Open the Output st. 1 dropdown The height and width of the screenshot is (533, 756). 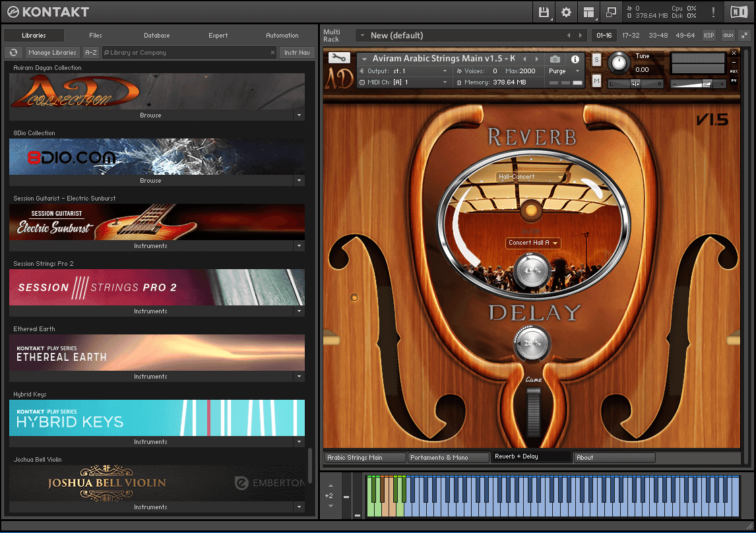(404, 71)
